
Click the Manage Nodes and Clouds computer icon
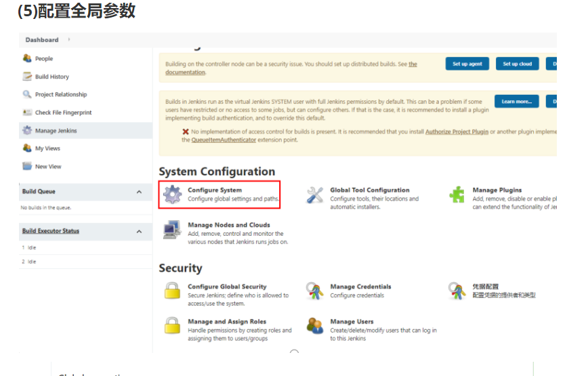[x=172, y=230]
